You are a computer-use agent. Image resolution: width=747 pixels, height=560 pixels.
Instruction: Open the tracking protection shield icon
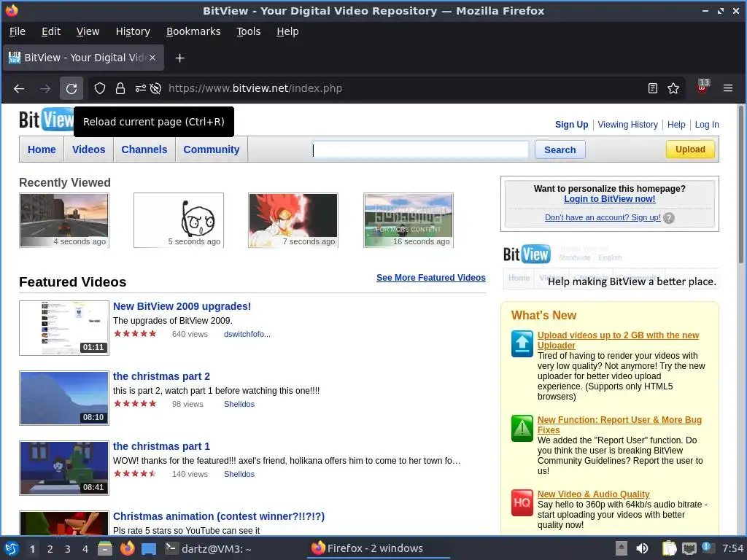point(99,88)
